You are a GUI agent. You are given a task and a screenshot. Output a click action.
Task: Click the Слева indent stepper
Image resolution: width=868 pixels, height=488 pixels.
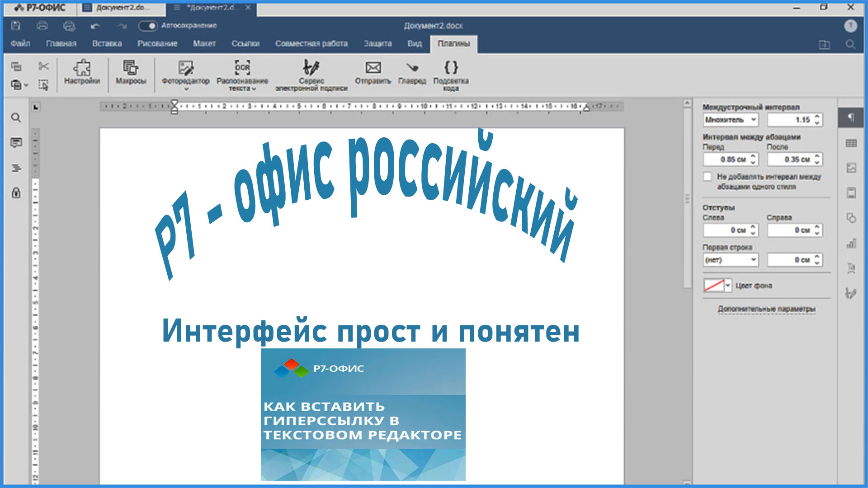click(731, 230)
